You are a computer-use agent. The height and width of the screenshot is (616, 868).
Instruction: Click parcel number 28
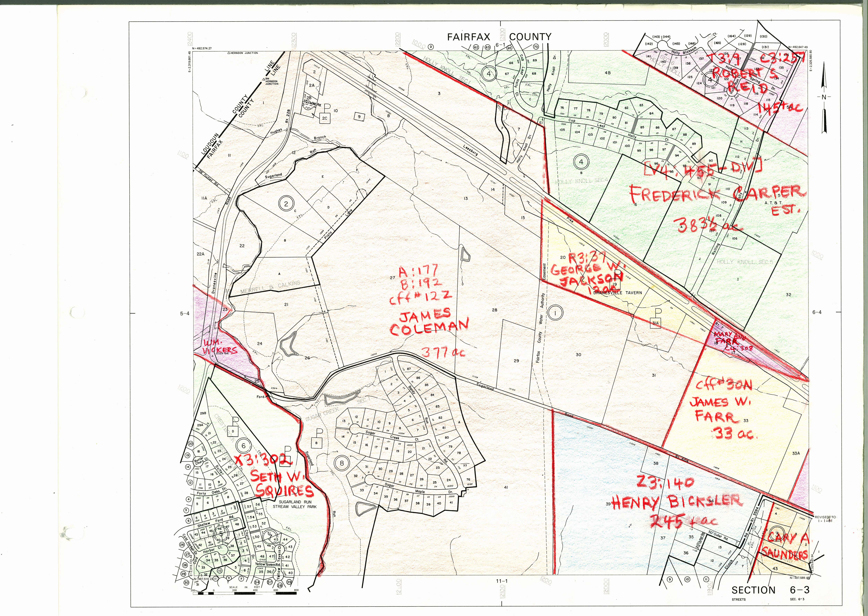[x=494, y=310]
